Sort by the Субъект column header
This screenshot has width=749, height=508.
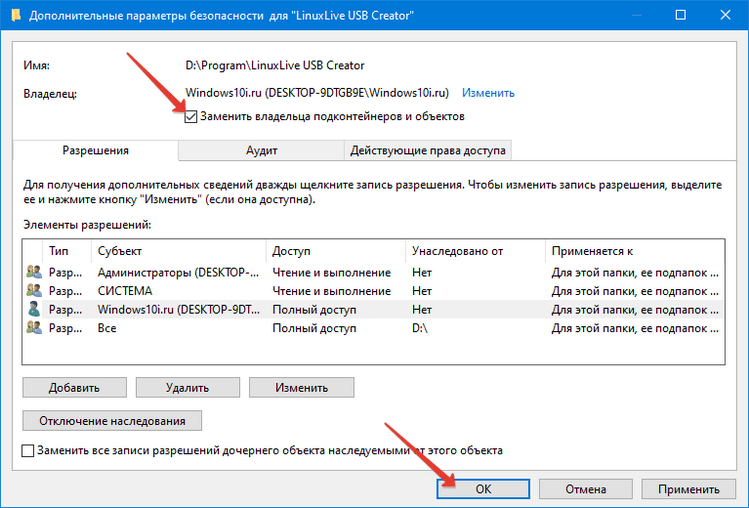179,251
